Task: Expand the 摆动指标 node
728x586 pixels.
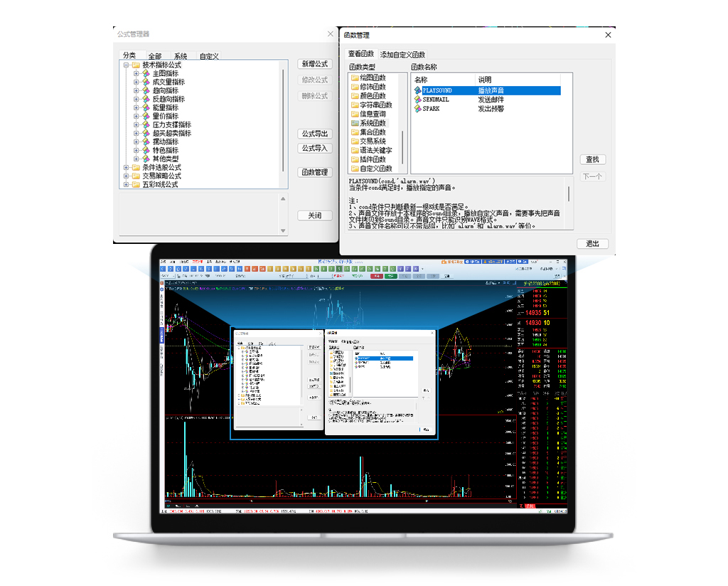Action: (136, 142)
